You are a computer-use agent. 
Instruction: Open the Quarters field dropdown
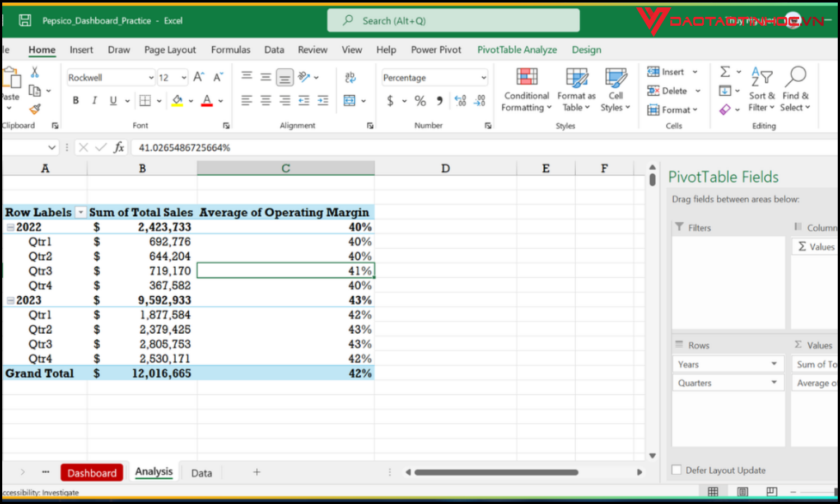click(774, 382)
